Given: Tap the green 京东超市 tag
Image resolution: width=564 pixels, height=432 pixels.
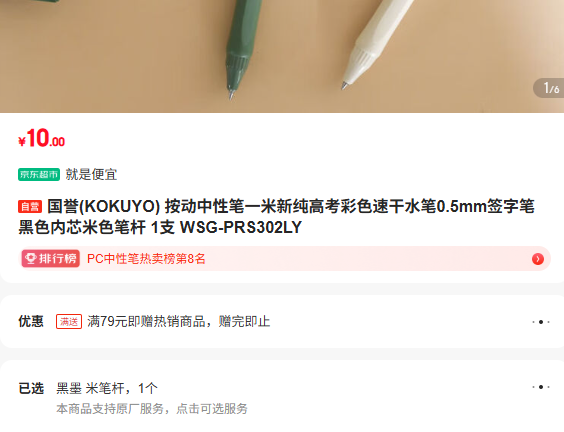Looking at the screenshot, I should [x=39, y=174].
